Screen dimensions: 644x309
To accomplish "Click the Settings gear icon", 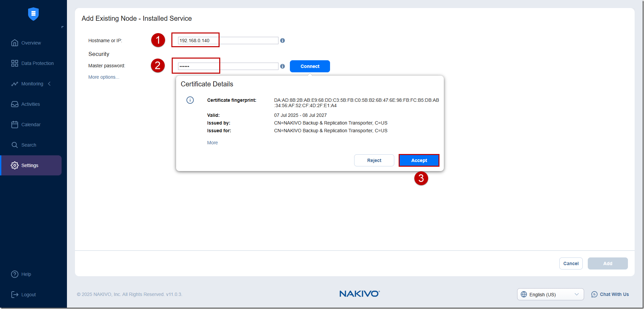I will click(x=14, y=165).
